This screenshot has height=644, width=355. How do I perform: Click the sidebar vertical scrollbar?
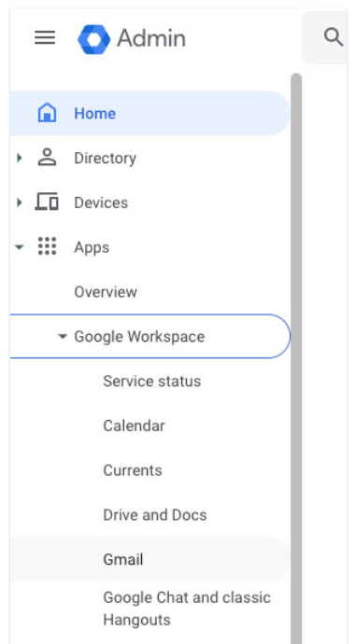coord(296,358)
